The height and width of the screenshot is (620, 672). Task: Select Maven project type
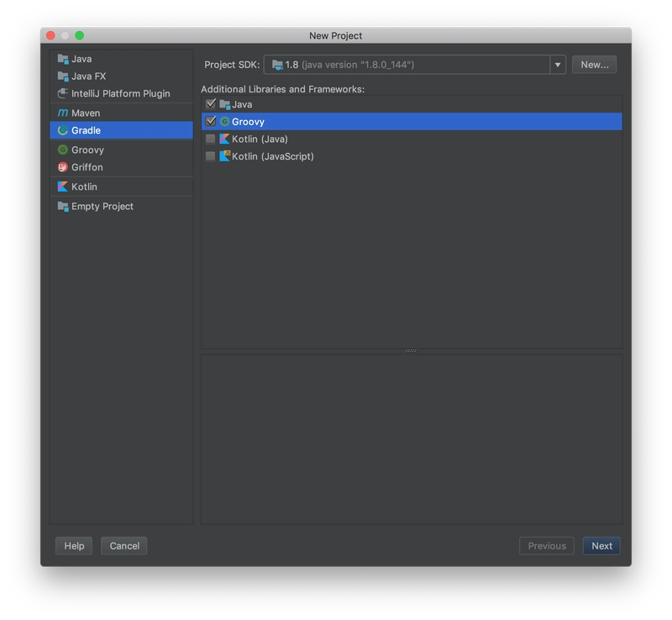tap(121, 113)
